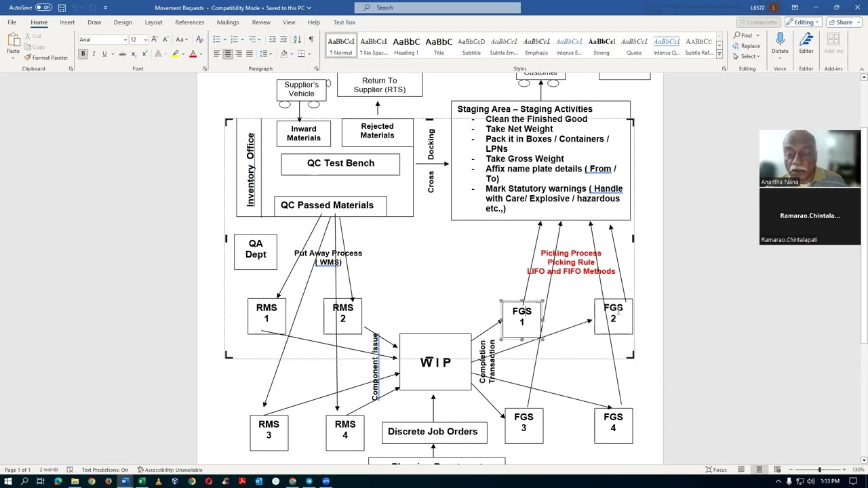Open the Editing mode dropdown
The image size is (868, 488).
point(804,22)
